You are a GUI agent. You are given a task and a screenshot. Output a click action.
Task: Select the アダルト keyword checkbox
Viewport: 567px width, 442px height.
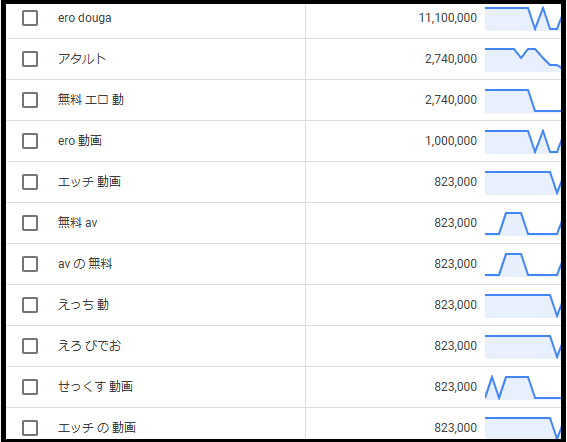click(x=30, y=59)
